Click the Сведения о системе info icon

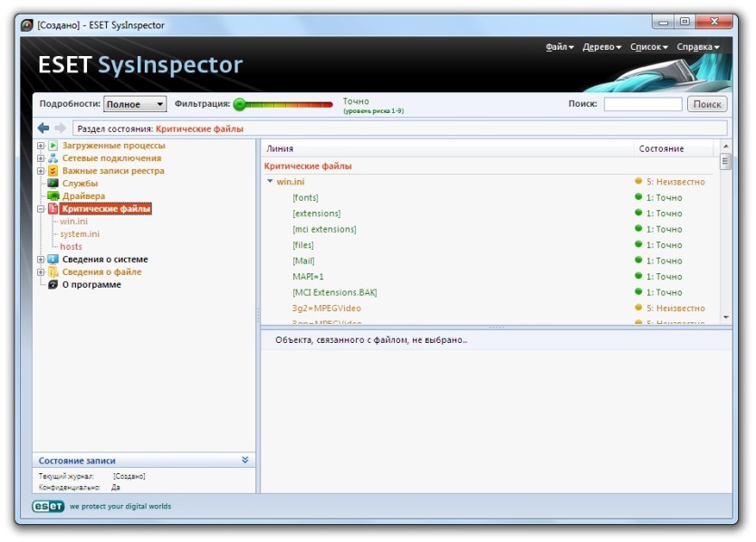[53, 259]
